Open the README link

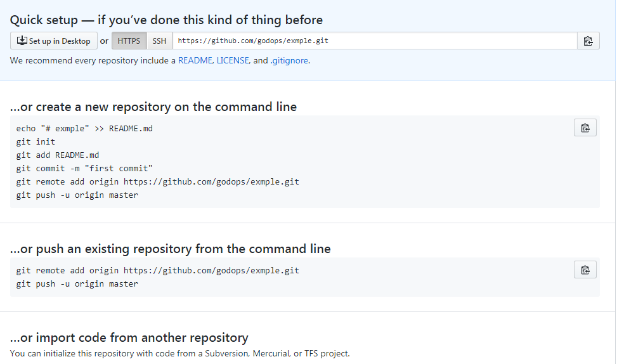pos(195,61)
